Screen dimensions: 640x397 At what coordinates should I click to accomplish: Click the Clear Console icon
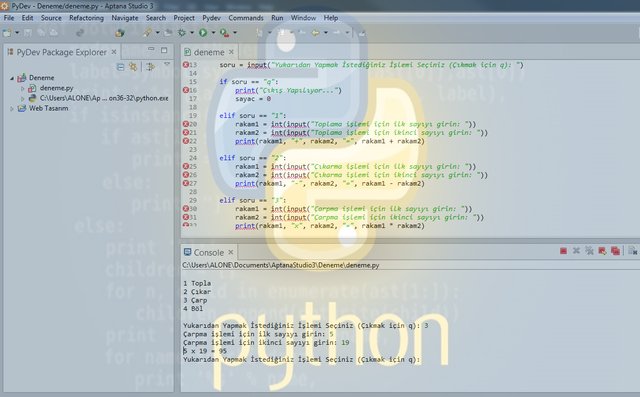632,251
